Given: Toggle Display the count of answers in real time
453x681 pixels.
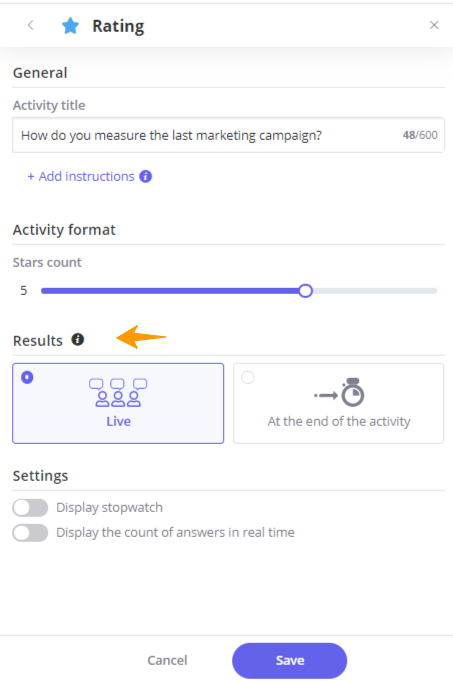Looking at the screenshot, I should coord(30,533).
